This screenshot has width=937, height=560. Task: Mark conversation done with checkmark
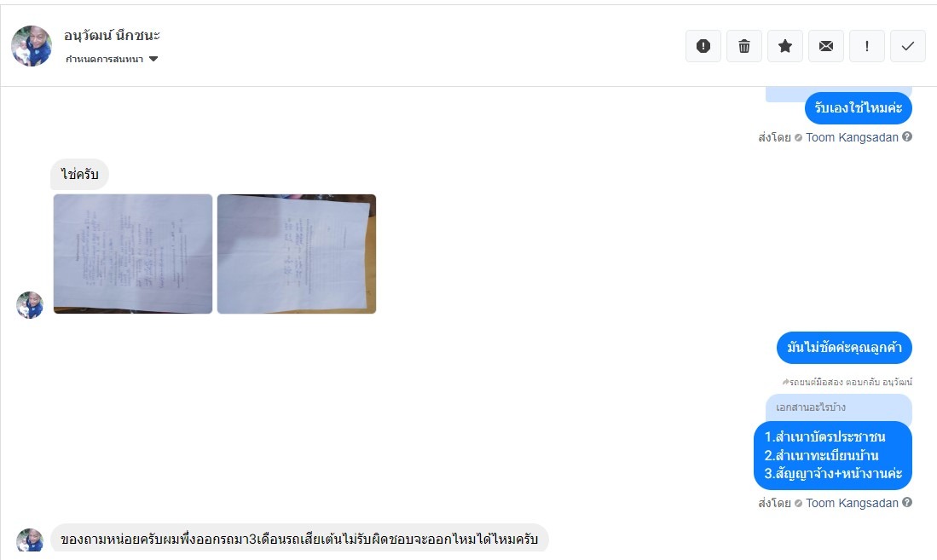[908, 46]
